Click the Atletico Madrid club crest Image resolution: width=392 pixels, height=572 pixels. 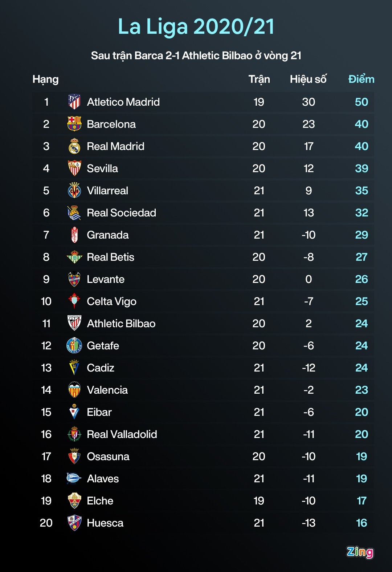point(74,102)
